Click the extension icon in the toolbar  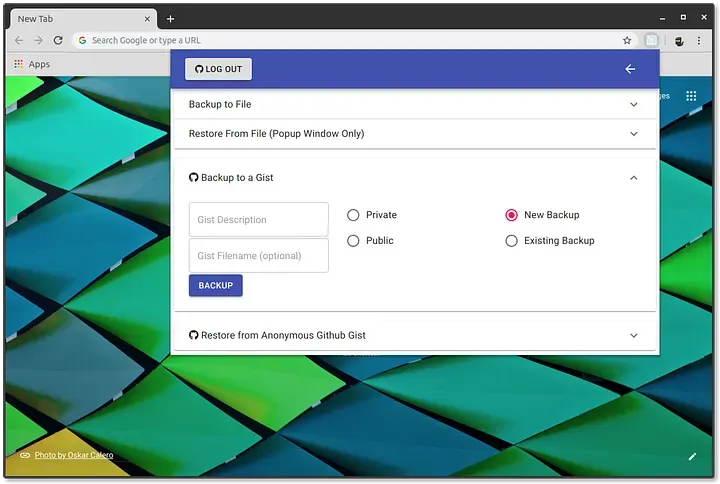(x=651, y=41)
